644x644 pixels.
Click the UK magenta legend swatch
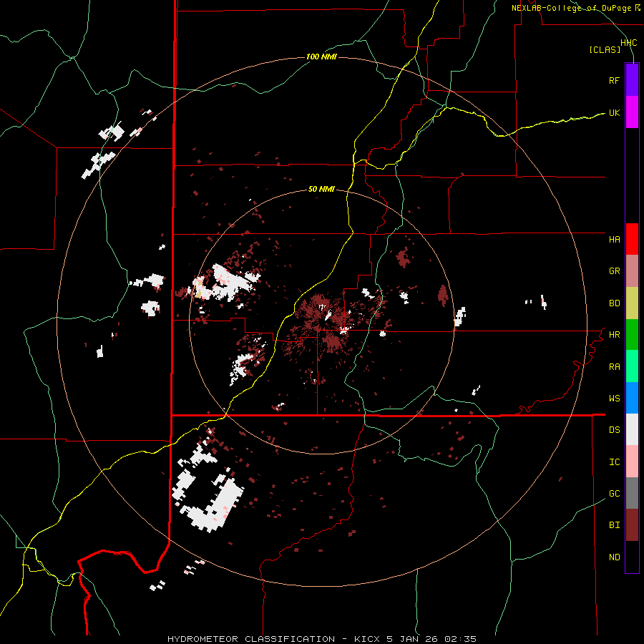click(x=632, y=112)
